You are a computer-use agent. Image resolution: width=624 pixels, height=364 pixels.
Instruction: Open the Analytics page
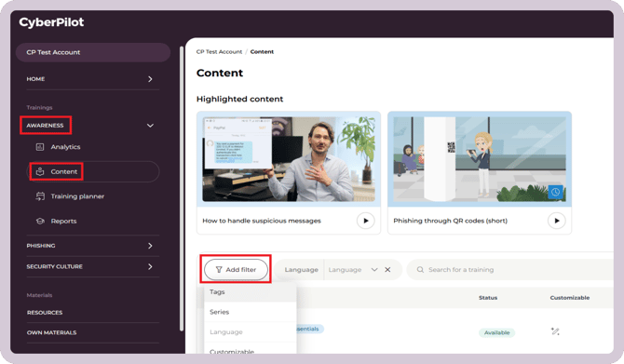(66, 147)
